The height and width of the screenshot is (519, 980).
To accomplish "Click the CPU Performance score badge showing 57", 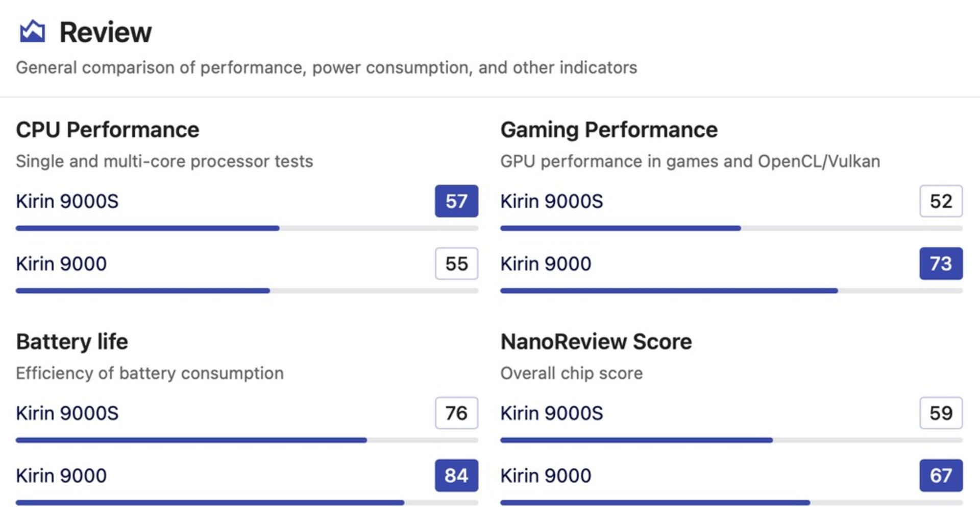I will tap(456, 201).
